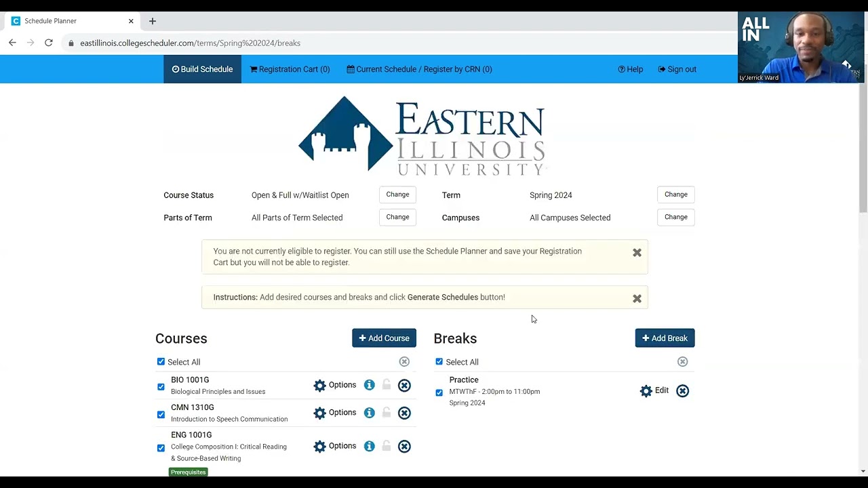
Task: Change the Term selection
Action: (x=675, y=195)
